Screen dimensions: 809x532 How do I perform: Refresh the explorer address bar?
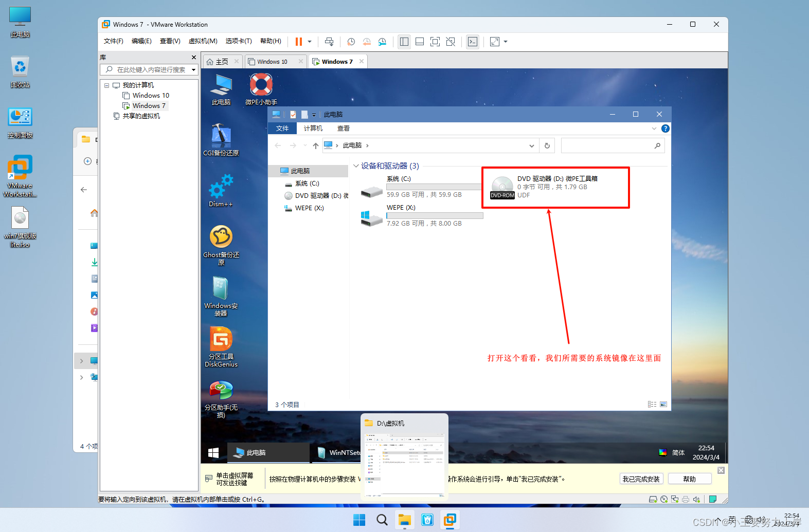point(547,145)
